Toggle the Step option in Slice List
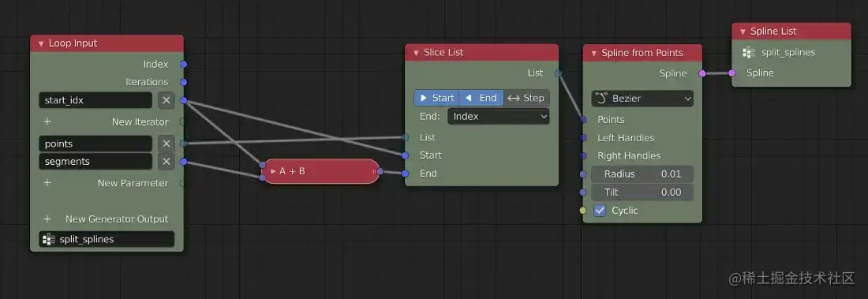This screenshot has width=868, height=299. [526, 98]
